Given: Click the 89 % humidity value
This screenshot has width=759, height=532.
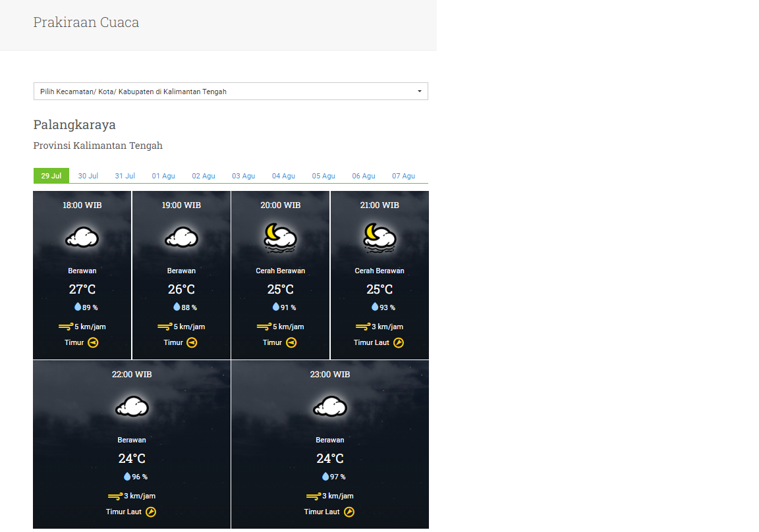Looking at the screenshot, I should [90, 307].
